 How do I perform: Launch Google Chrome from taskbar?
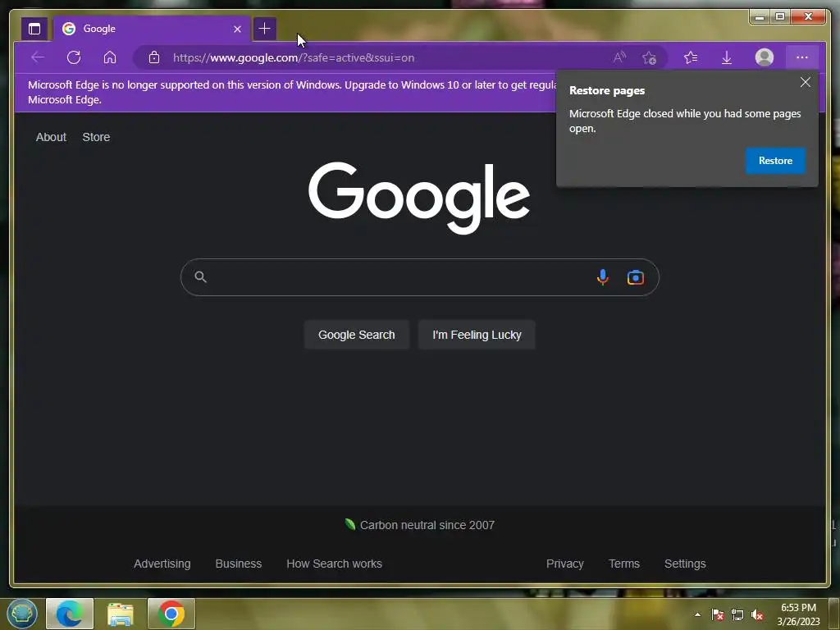click(171, 614)
